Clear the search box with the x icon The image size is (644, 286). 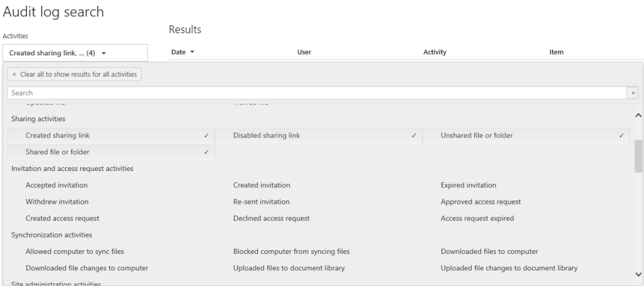[x=633, y=93]
